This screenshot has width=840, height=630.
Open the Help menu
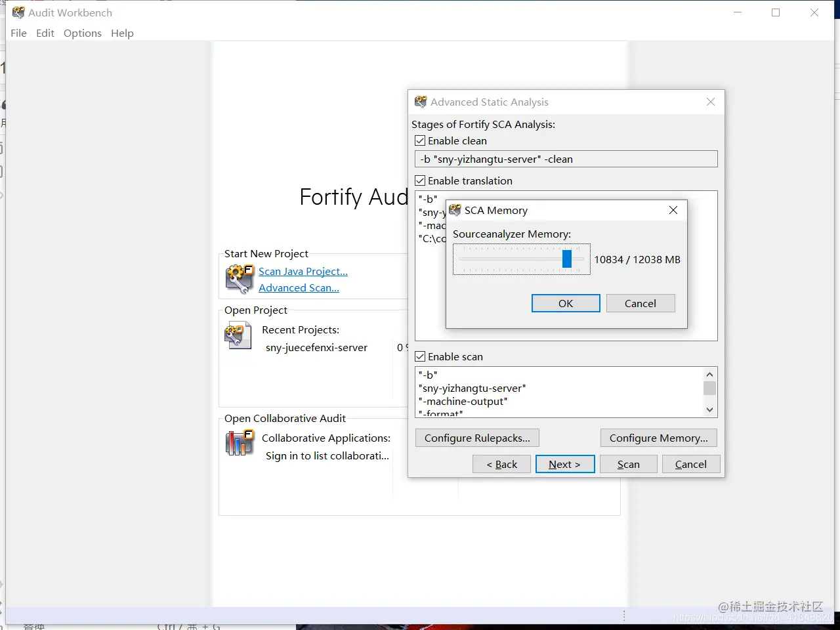pos(122,33)
